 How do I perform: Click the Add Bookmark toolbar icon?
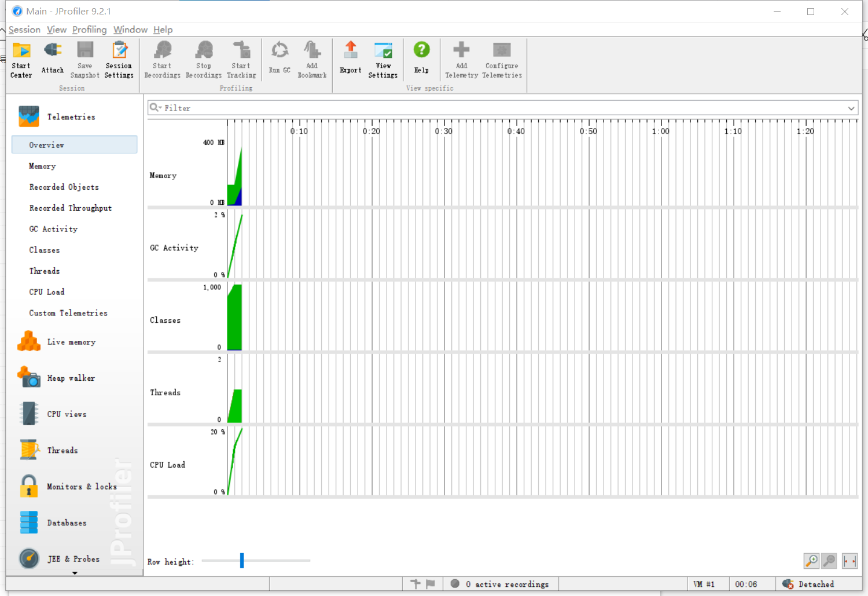click(x=312, y=60)
